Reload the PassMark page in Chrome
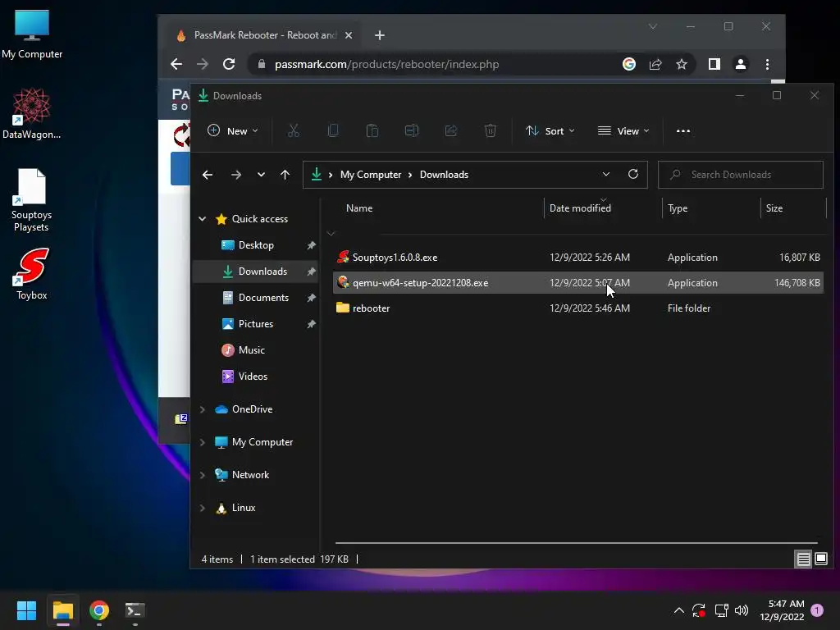Viewport: 840px width, 630px height. pos(229,64)
